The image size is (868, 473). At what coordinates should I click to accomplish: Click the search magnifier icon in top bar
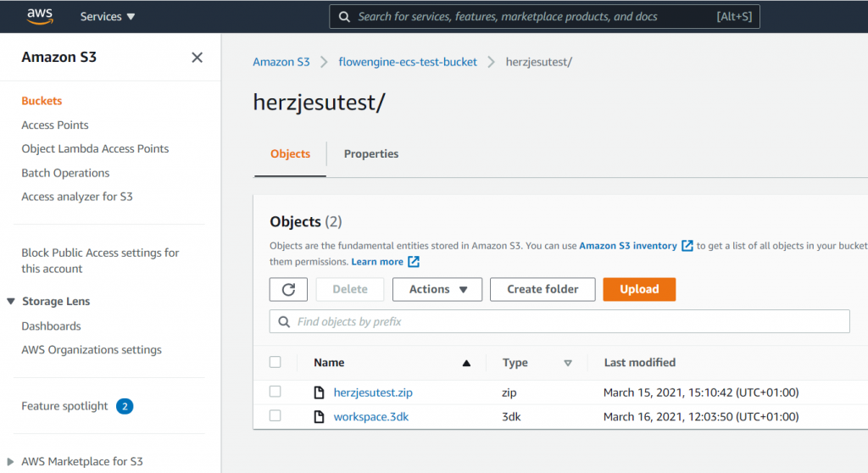coord(344,17)
